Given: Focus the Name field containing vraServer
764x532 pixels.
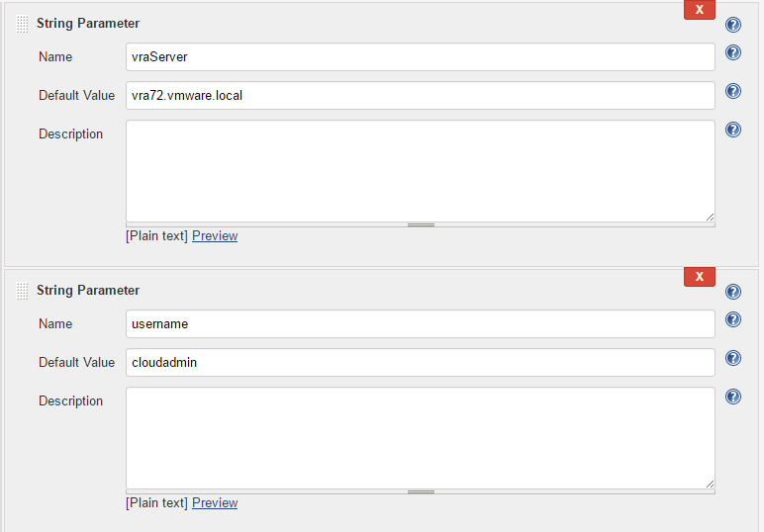Looking at the screenshot, I should pyautogui.click(x=420, y=56).
